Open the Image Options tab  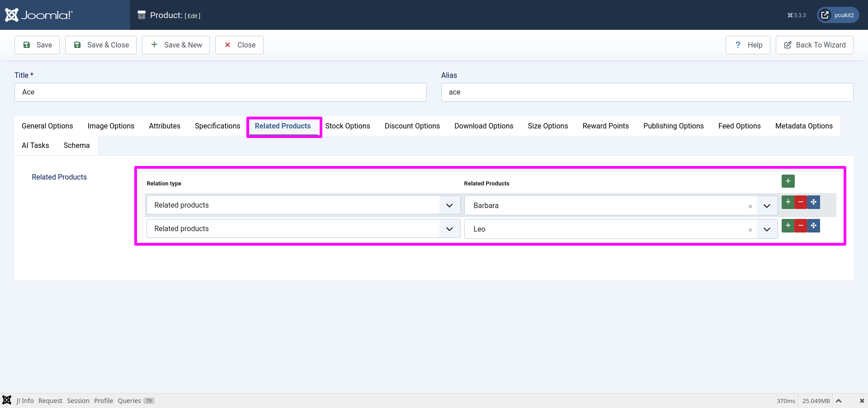(111, 126)
